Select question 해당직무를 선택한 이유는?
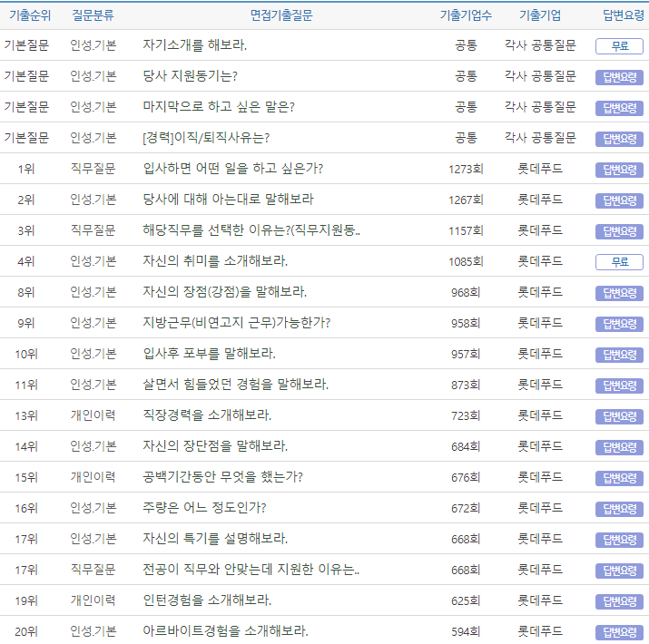This screenshot has width=649, height=644. [x=251, y=230]
